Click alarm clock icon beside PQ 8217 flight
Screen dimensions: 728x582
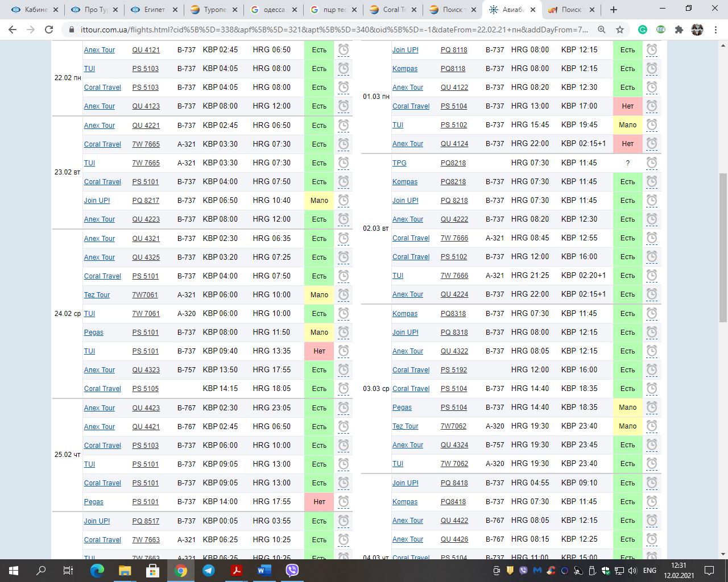[x=344, y=201]
